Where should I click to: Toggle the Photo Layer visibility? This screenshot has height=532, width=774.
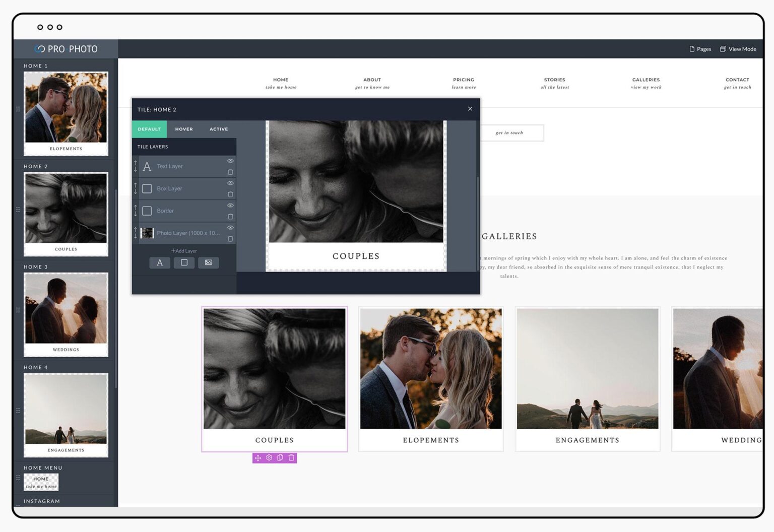pos(230,227)
